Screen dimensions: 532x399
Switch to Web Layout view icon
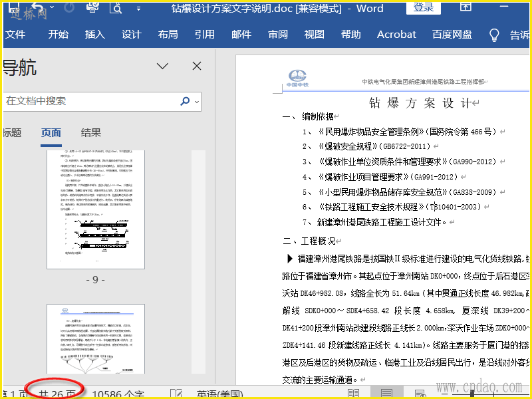pos(420,394)
